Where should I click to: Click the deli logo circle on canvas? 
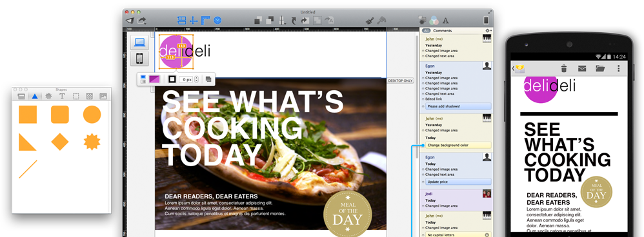point(176,52)
